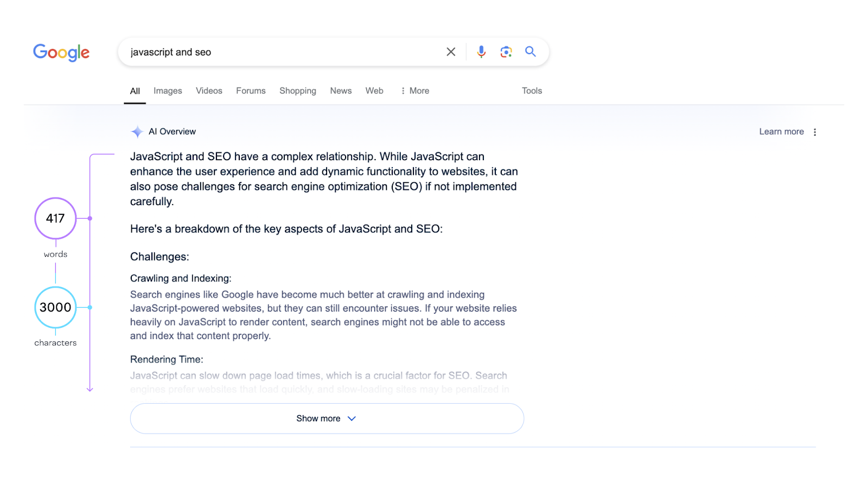Screen dimensions: 868x477
Task: Select the Web results tab
Action: coord(374,91)
